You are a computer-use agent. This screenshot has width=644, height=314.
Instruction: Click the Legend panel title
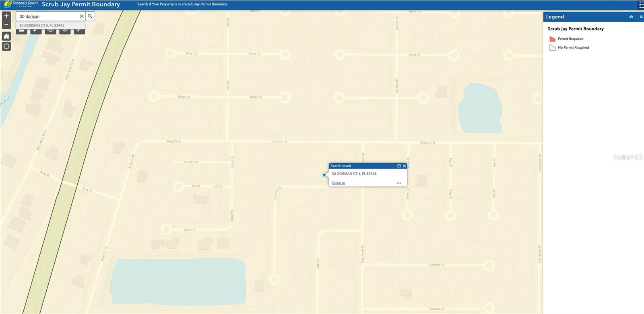tap(555, 17)
